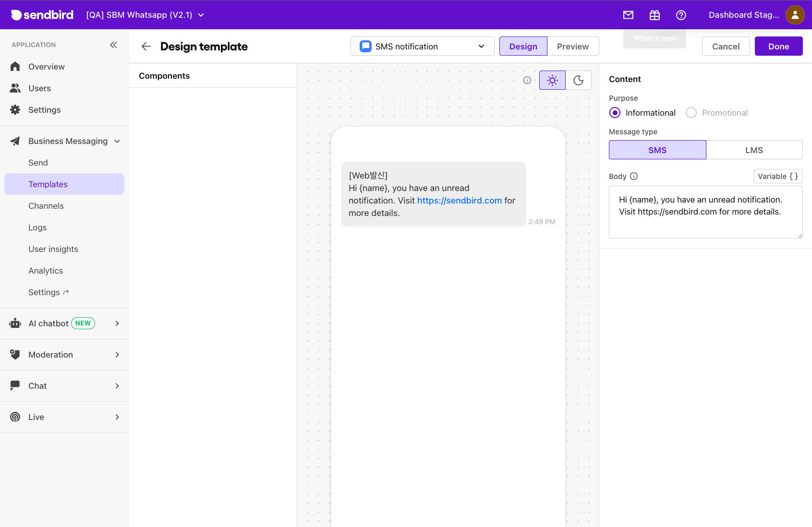Choose SMS message type
The height and width of the screenshot is (527, 812).
click(x=657, y=150)
